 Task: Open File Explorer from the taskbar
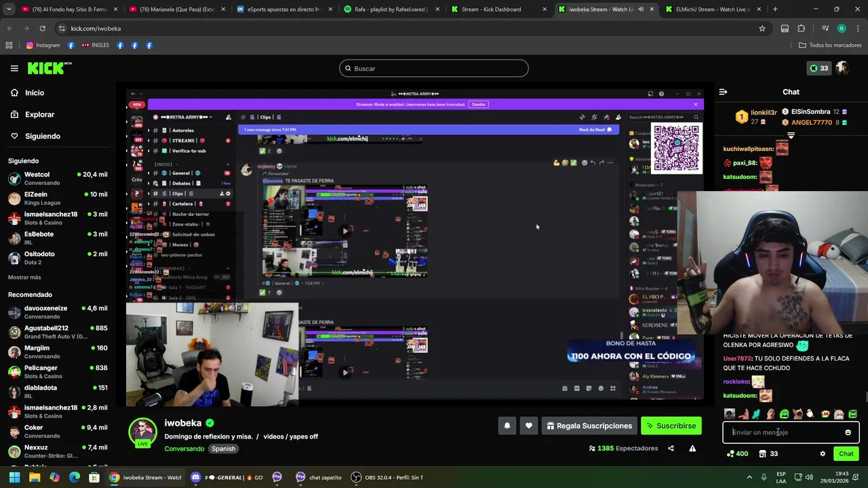click(x=35, y=477)
